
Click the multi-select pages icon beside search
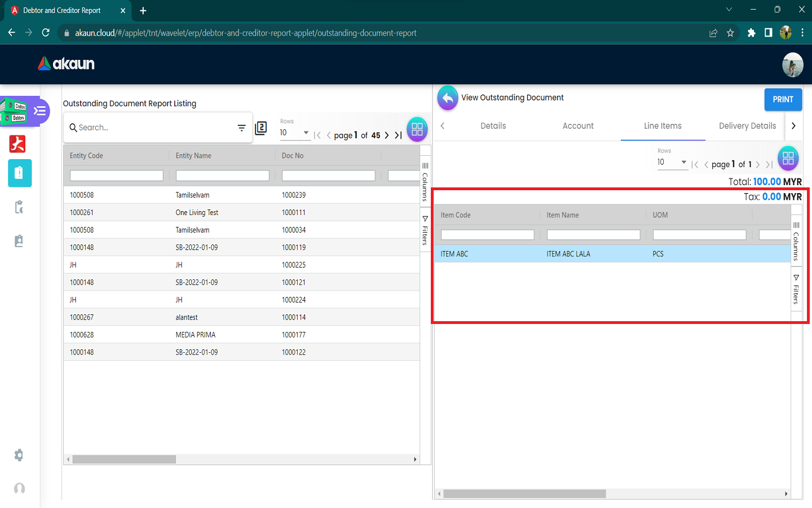coord(261,128)
